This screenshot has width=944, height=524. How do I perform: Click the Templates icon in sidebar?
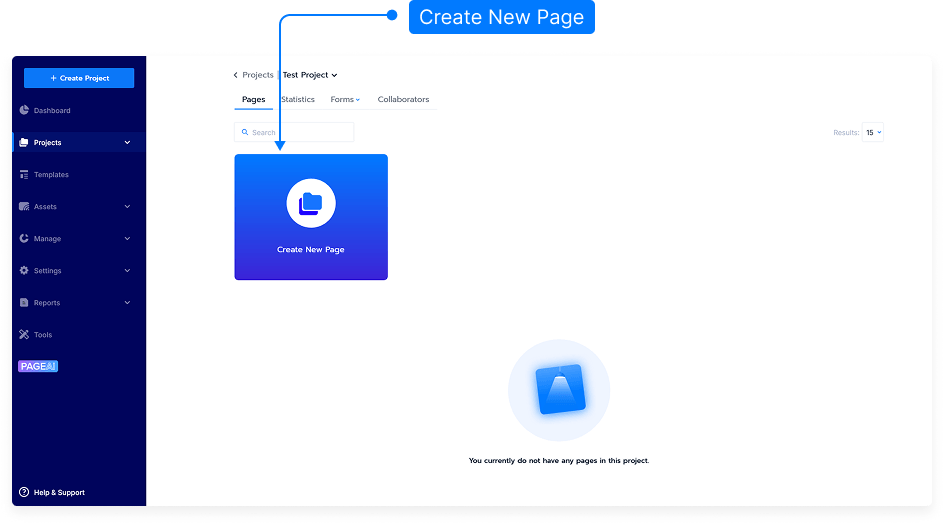tap(24, 175)
